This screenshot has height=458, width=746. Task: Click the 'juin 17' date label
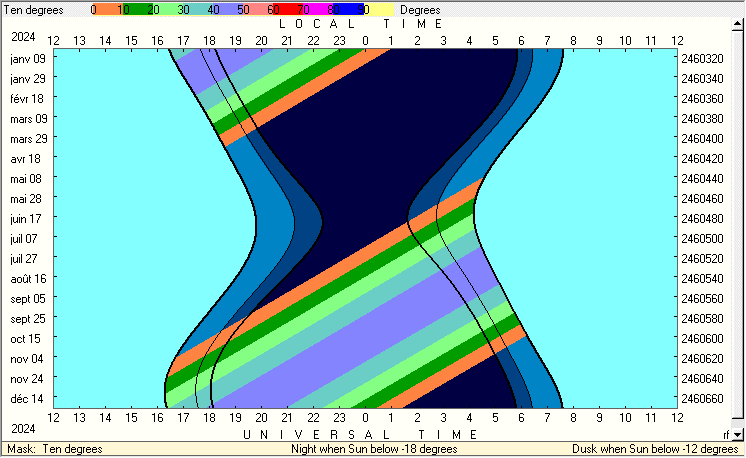tap(26, 219)
